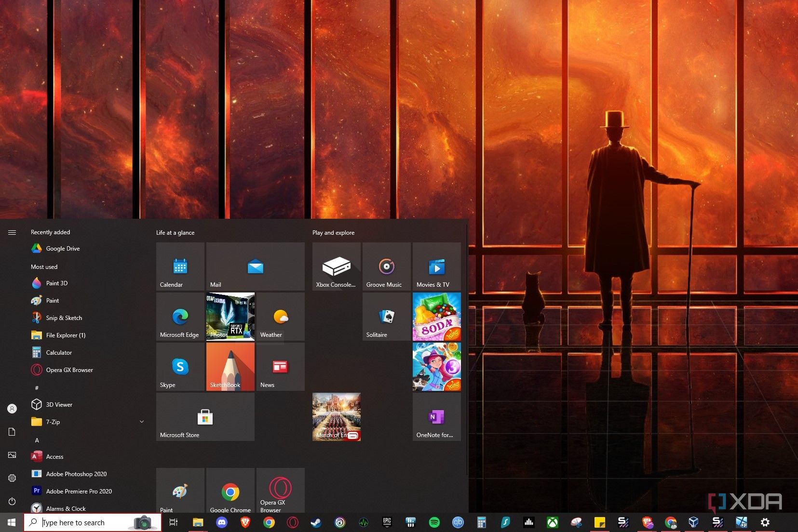This screenshot has width=798, height=532.
Task: Open Groove Music tile
Action: (386, 266)
